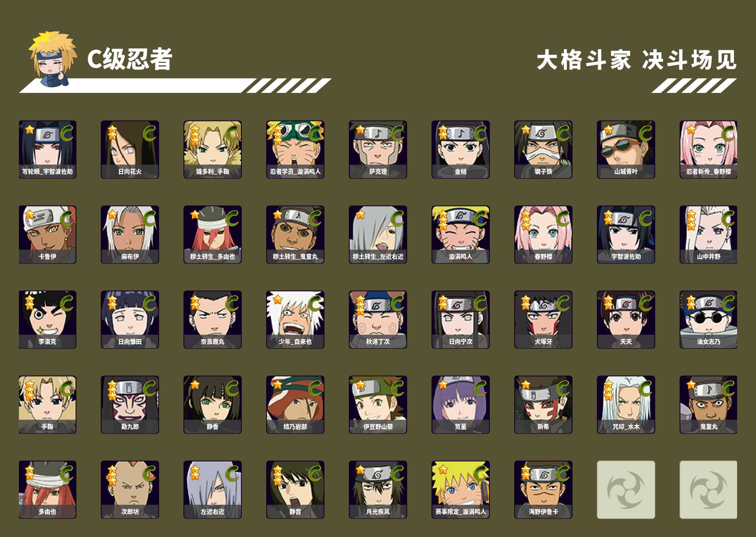The height and width of the screenshot is (537, 756).
Task: Open the 山城青叶 character card
Action: pos(626,150)
